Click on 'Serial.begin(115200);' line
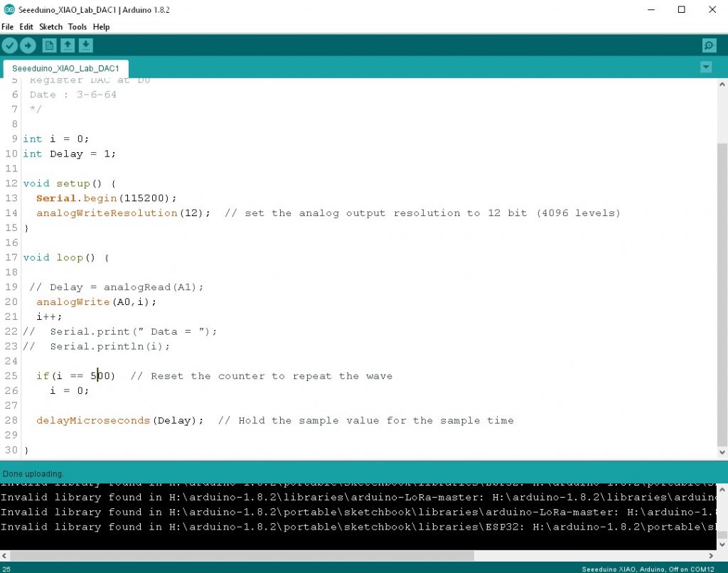 tap(107, 198)
